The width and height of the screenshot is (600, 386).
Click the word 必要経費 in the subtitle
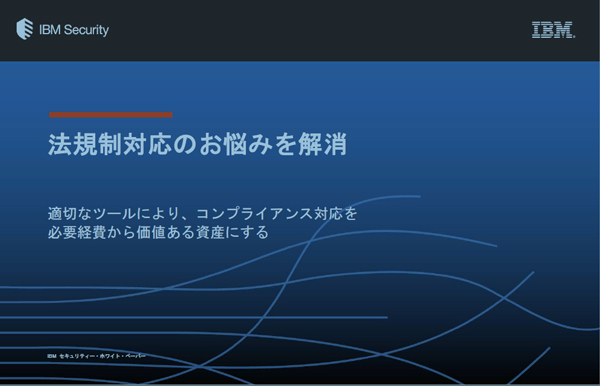pyautogui.click(x=77, y=232)
